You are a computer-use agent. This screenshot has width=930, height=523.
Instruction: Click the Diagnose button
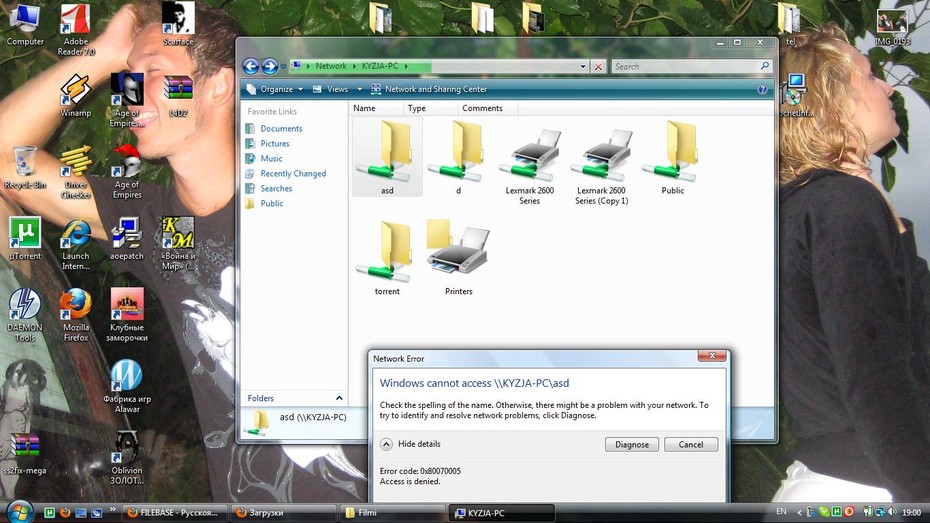pos(632,445)
